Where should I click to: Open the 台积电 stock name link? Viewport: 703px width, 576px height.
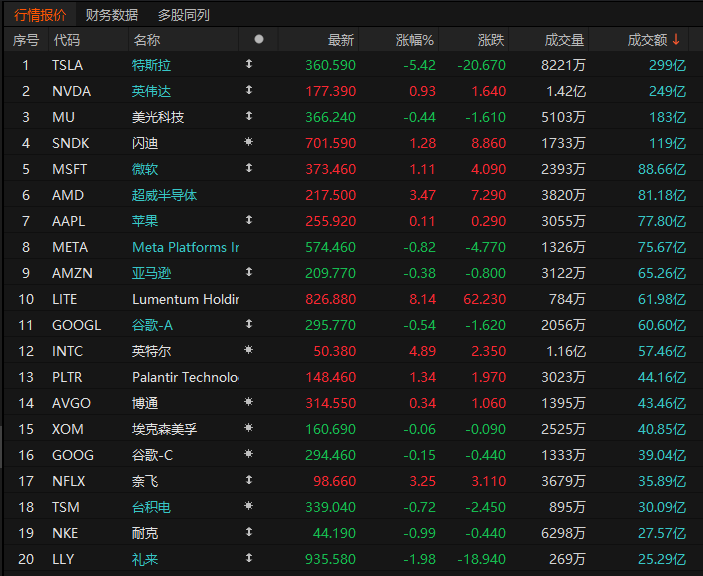152,507
